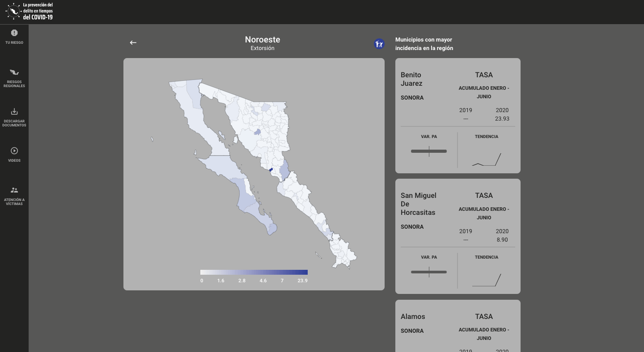This screenshot has height=352, width=644.
Task: Go back using the left arrow
Action: [x=133, y=42]
